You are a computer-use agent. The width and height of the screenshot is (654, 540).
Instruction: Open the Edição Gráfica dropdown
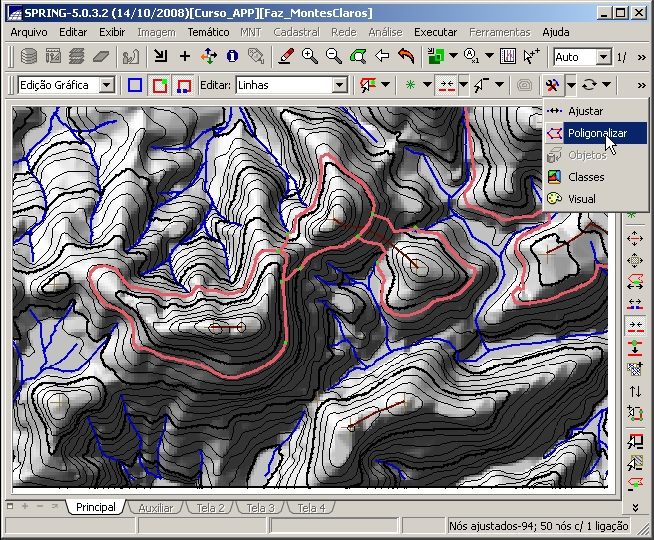coord(107,86)
